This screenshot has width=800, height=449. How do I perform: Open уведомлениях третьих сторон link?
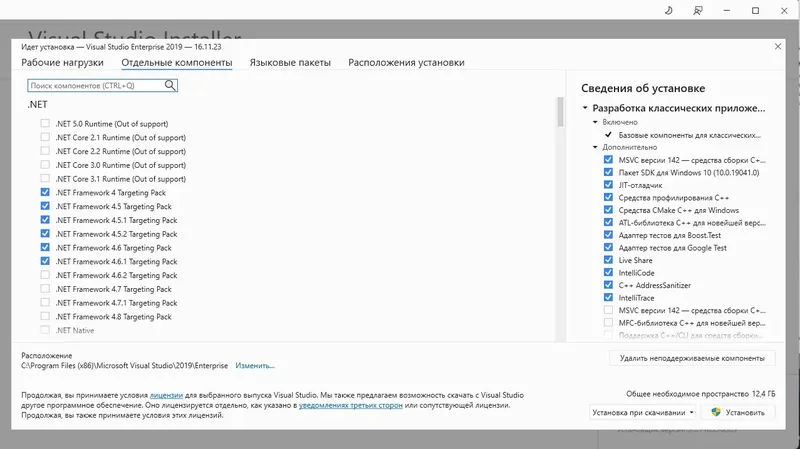[x=351, y=405]
